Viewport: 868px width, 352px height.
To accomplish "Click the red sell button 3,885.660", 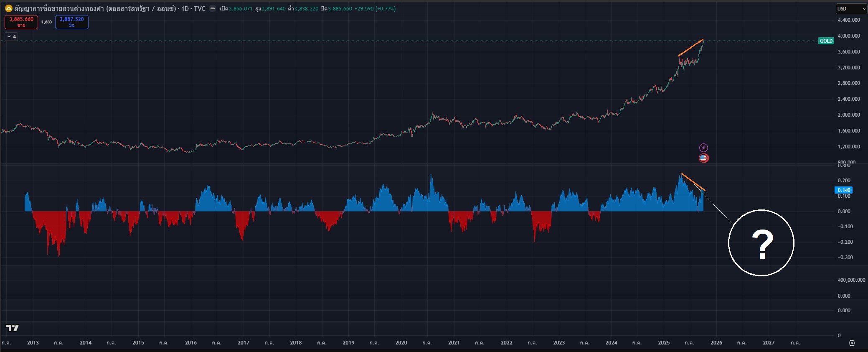I will point(21,22).
